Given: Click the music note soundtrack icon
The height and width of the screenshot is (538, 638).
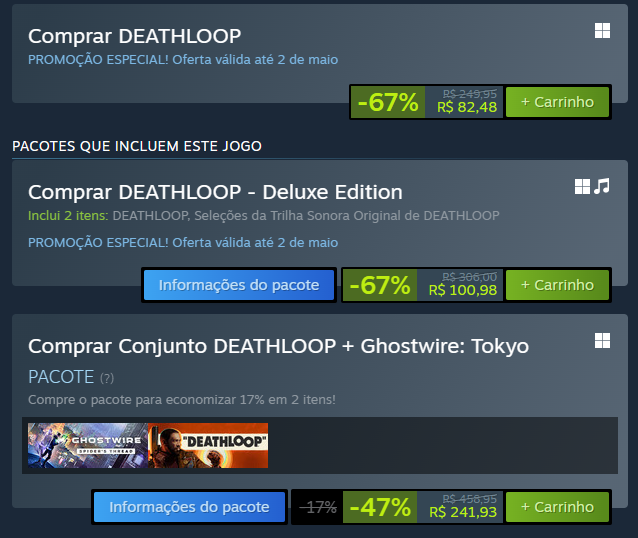Looking at the screenshot, I should pos(601,186).
